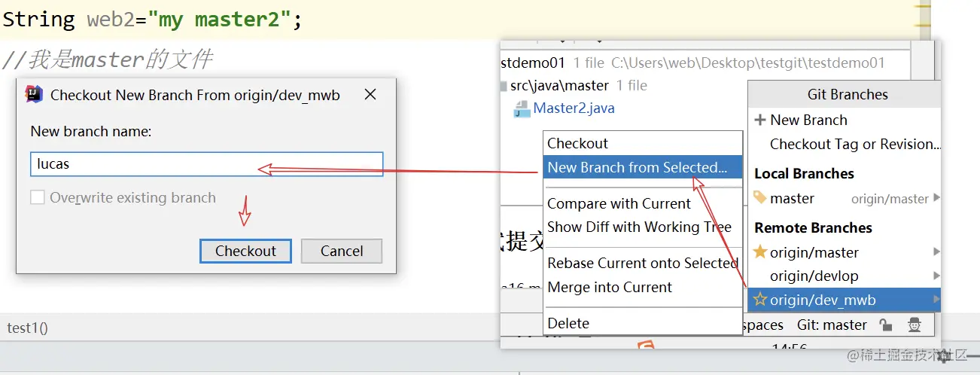Choose Delete in the branch context menu
This screenshot has height=375, width=980.
tap(643, 323)
